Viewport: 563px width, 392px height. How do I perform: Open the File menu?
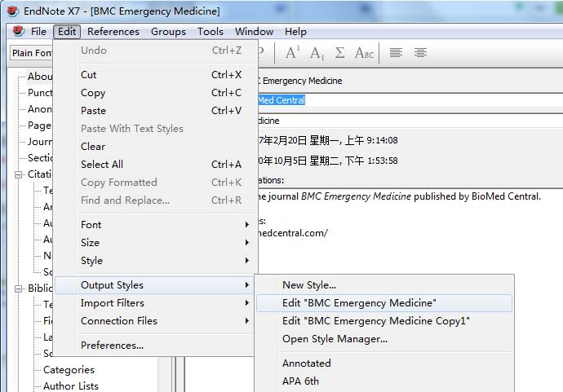coord(38,32)
